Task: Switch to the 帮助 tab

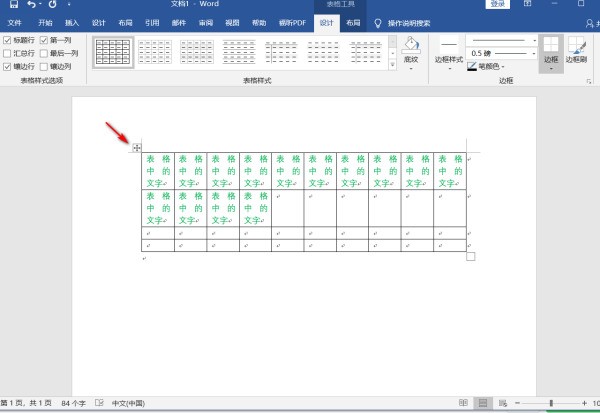Action: [x=259, y=23]
